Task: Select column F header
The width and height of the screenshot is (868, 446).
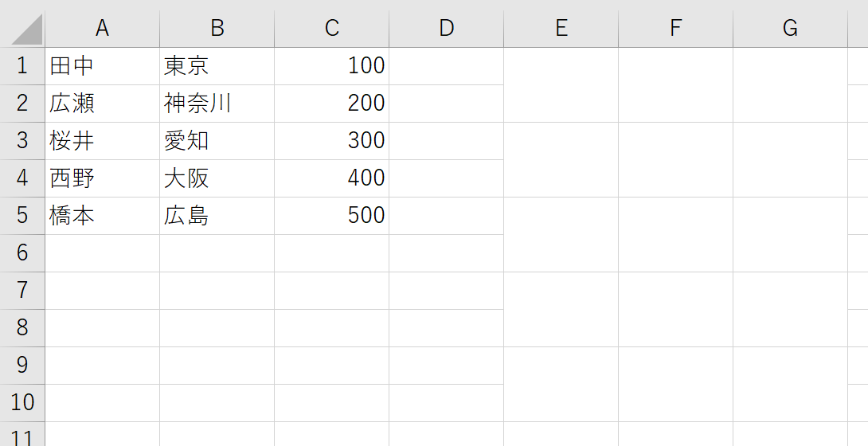Action: pos(675,29)
